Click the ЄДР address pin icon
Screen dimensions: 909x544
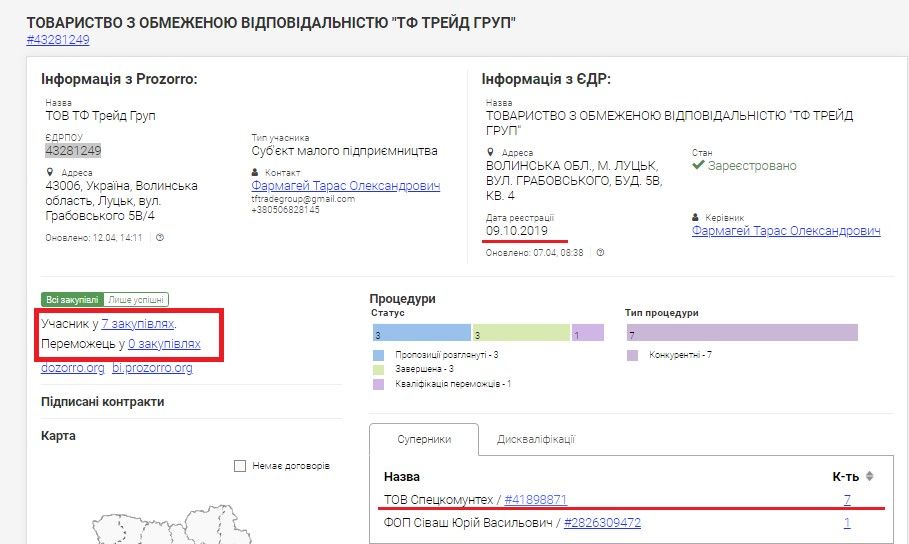490,152
